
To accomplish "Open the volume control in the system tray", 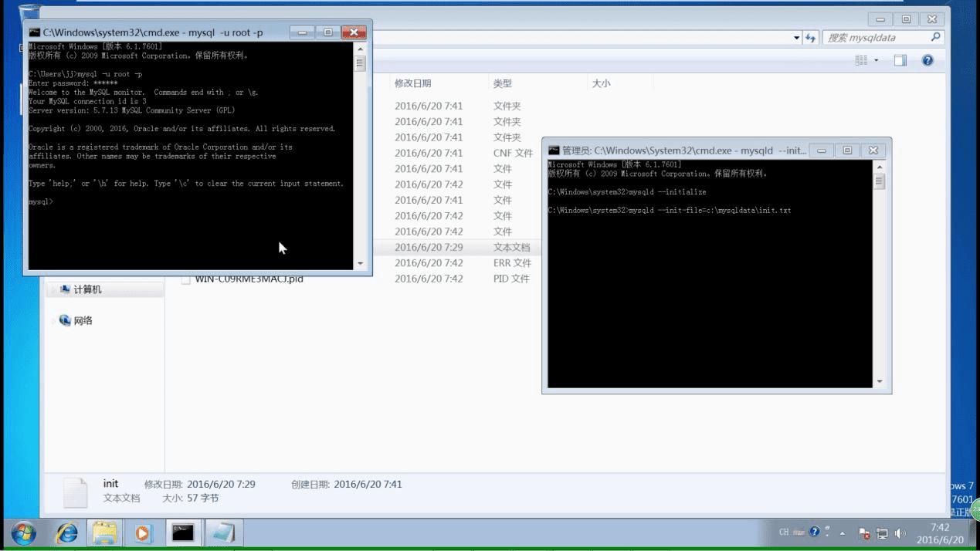I will 899,532.
